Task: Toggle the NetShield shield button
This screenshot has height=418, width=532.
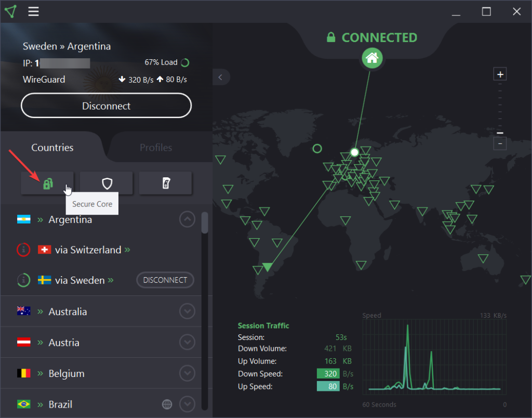Action: [x=107, y=183]
